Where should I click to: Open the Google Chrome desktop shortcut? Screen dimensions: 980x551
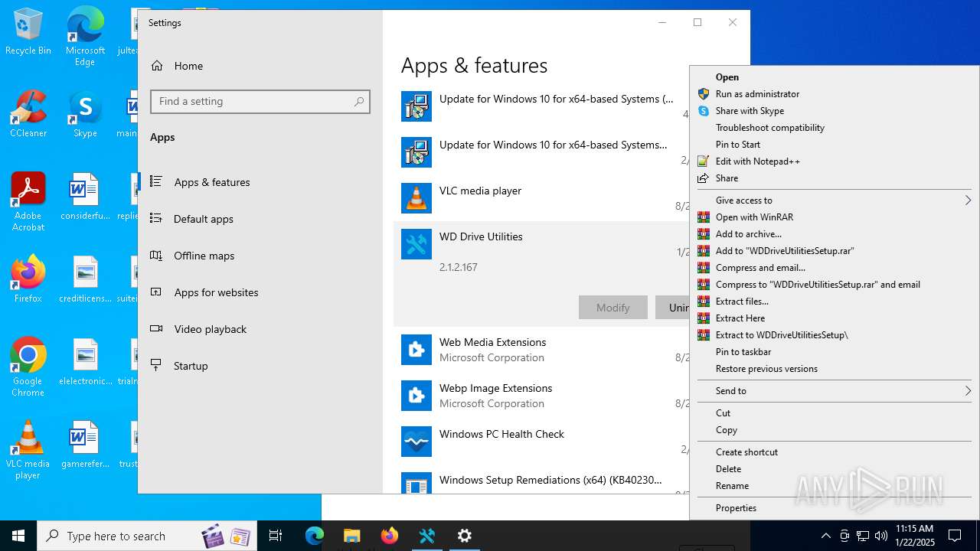point(28,367)
